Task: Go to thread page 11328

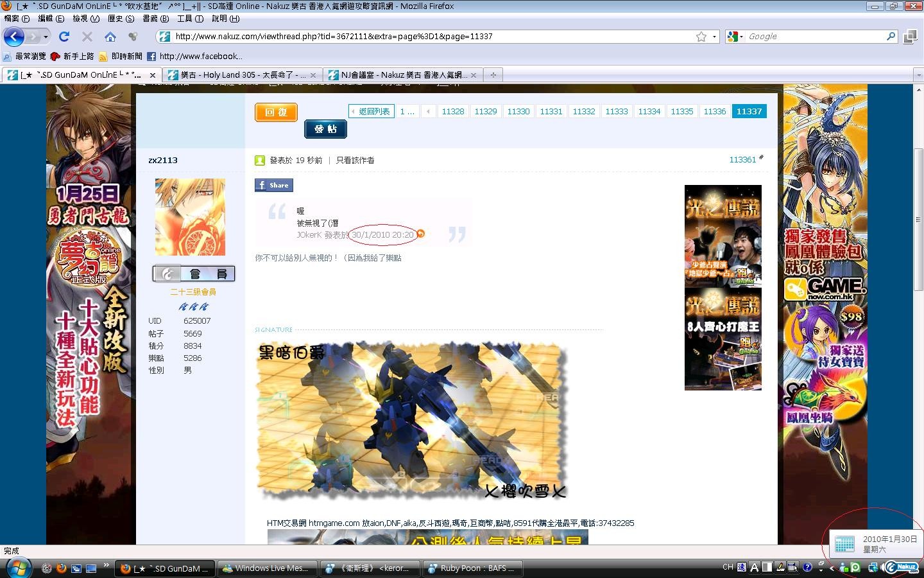Action: click(453, 111)
